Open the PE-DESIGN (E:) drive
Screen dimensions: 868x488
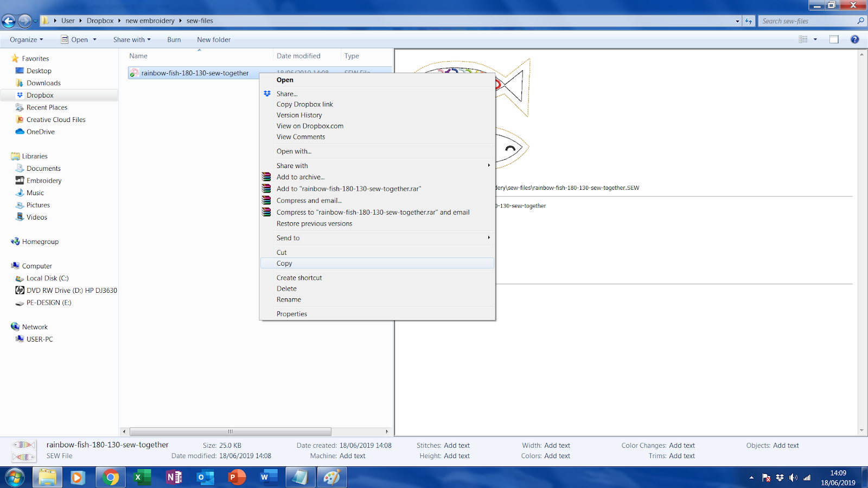pyautogui.click(x=49, y=303)
